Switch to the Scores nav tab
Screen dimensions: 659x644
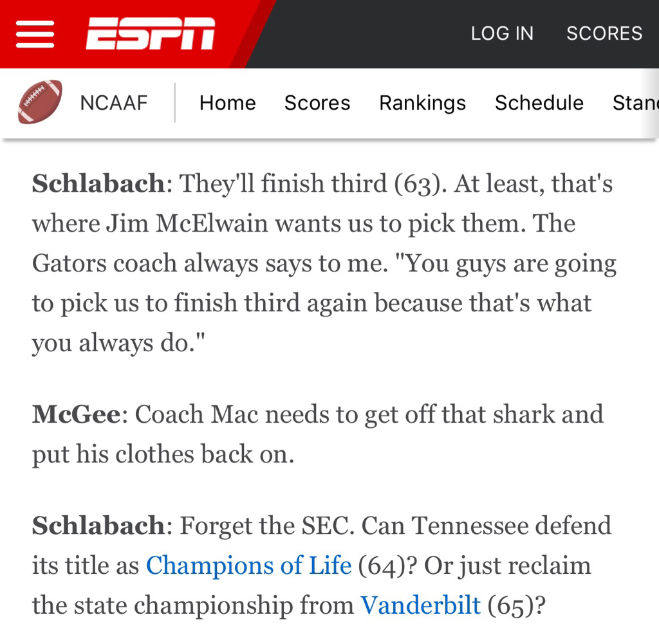317,103
